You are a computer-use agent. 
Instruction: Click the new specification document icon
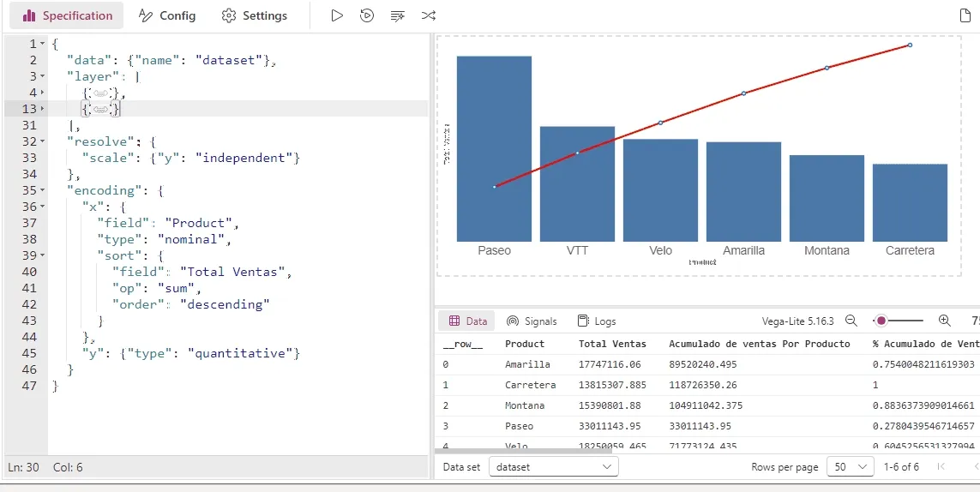(965, 15)
